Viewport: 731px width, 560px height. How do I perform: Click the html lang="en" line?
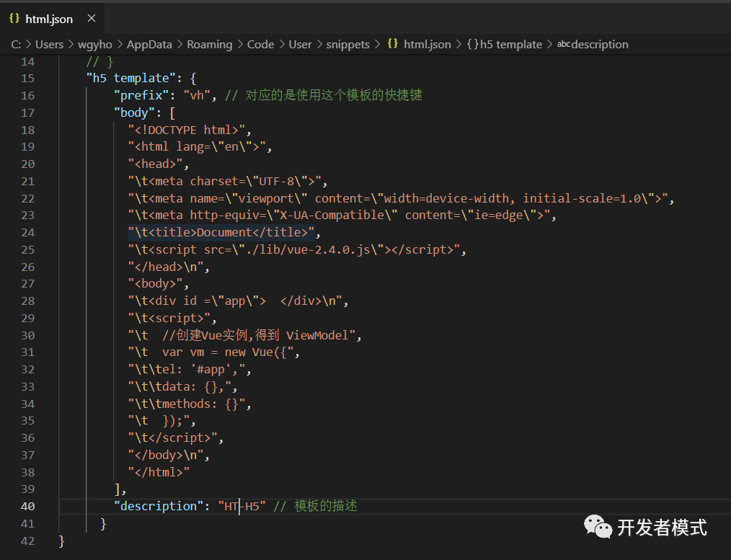coord(197,147)
